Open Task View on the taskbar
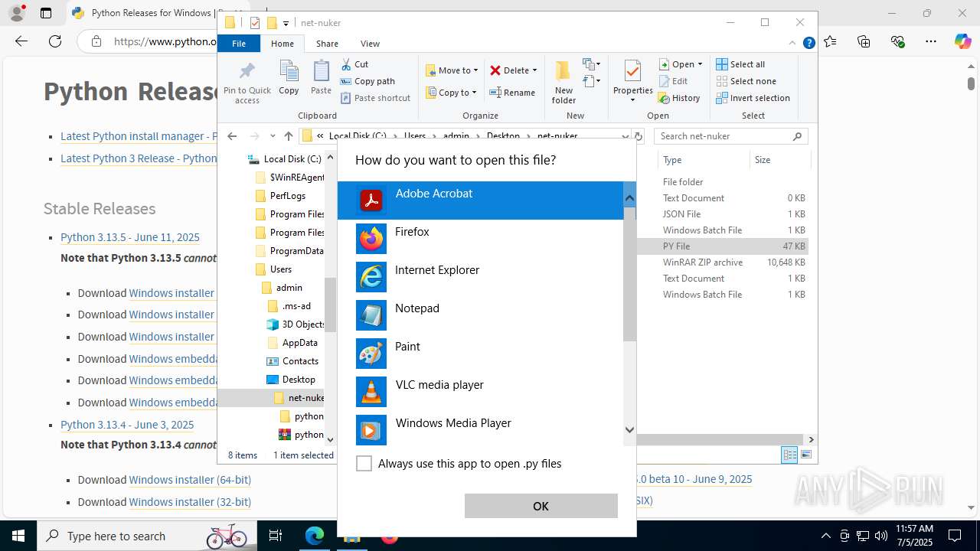Image resolution: width=980 pixels, height=551 pixels. pyautogui.click(x=276, y=536)
